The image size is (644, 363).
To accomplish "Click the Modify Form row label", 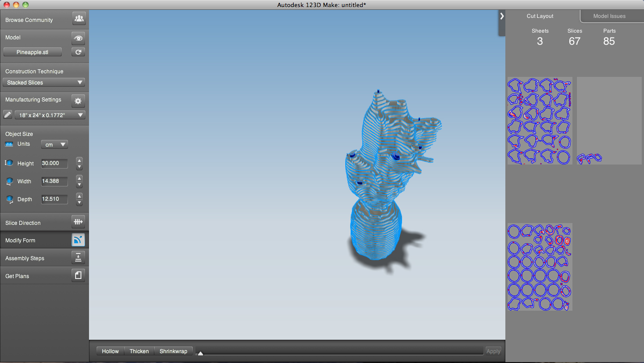I will pos(20,241).
